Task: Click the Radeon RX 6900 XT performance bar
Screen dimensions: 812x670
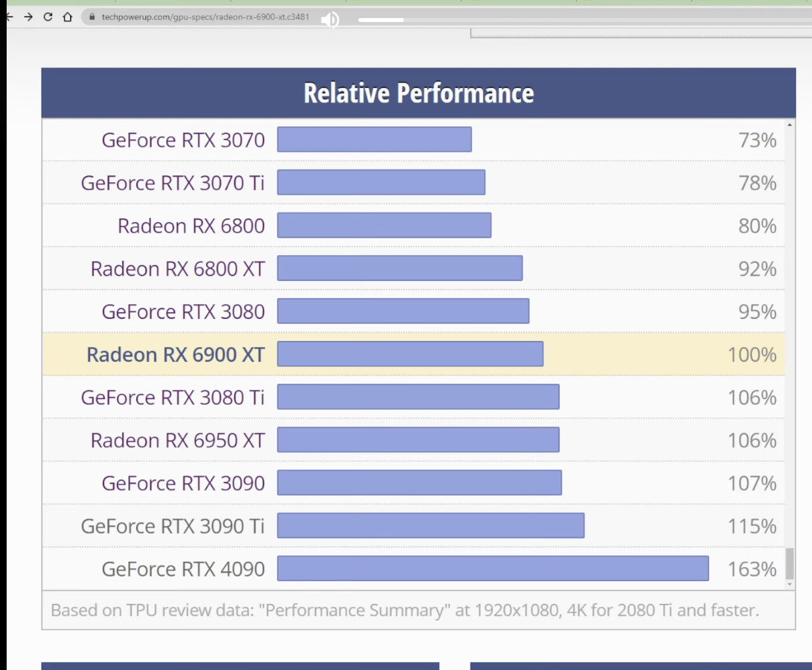Action: [x=410, y=354]
